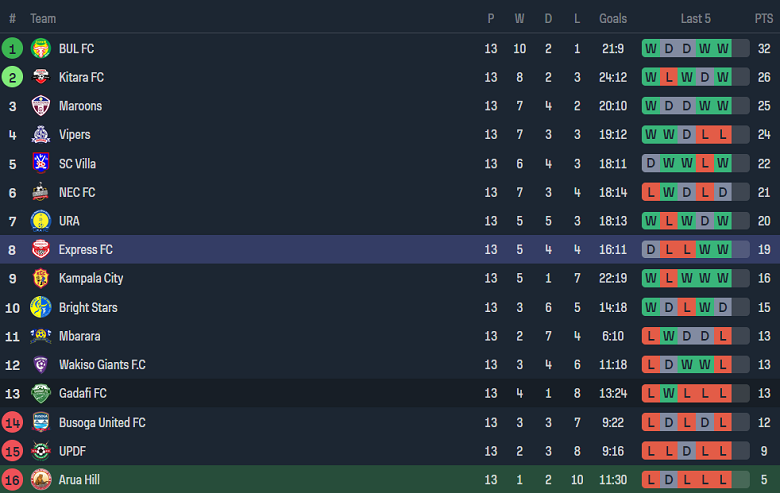The image size is (780, 493).
Task: Click the green position 1 rank badge
Action: 12,48
